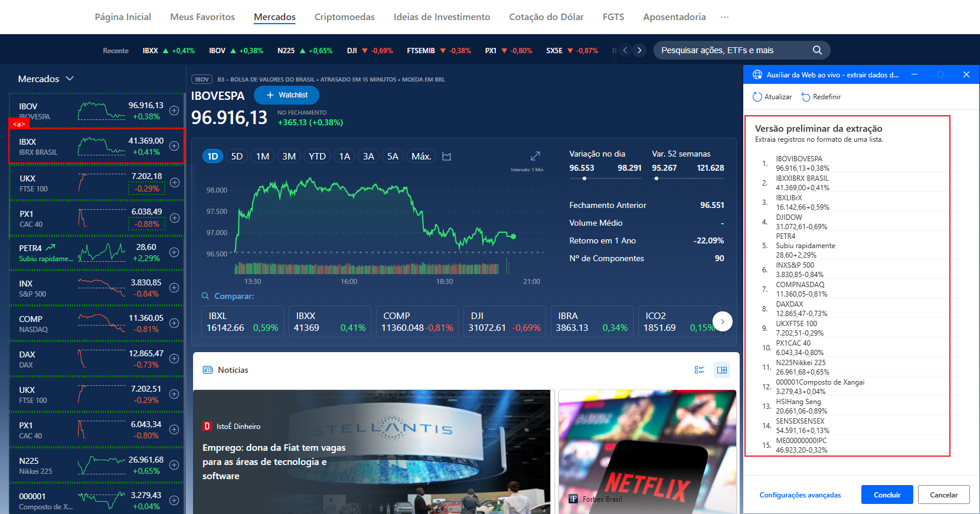
Task: Select the 3A chart range
Action: point(368,157)
